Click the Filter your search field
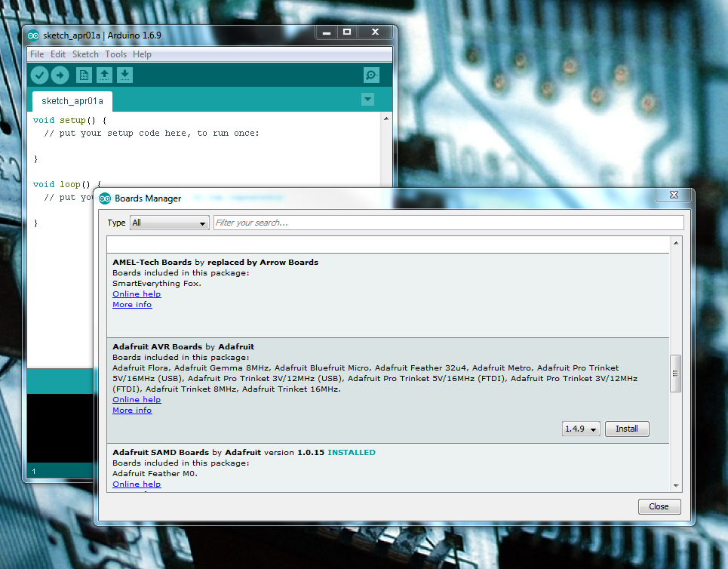The height and width of the screenshot is (569, 728). click(449, 223)
